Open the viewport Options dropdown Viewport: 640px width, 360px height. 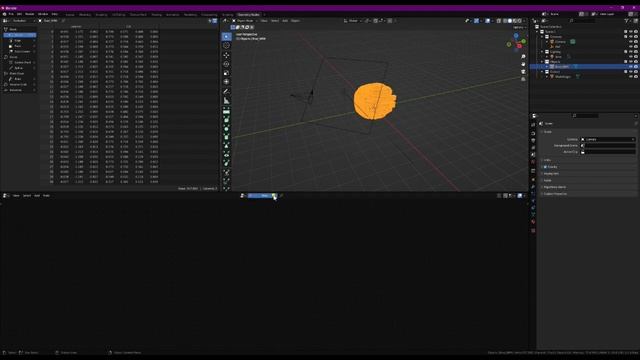(x=519, y=27)
